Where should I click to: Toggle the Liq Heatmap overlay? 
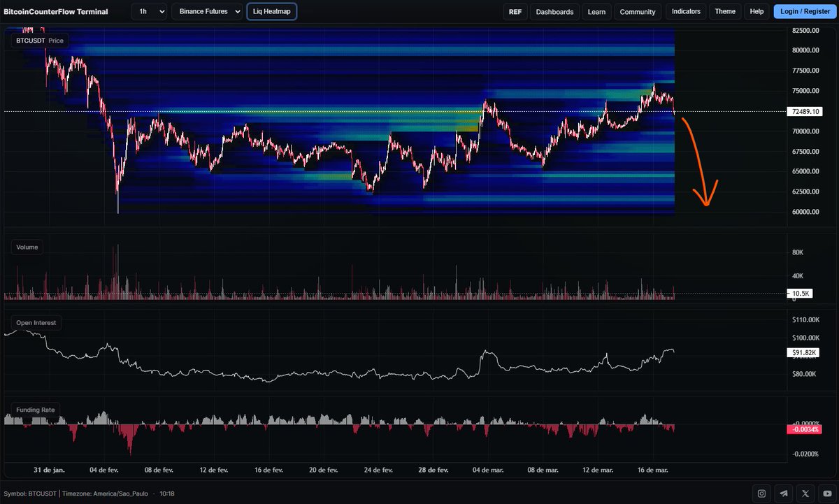(272, 11)
